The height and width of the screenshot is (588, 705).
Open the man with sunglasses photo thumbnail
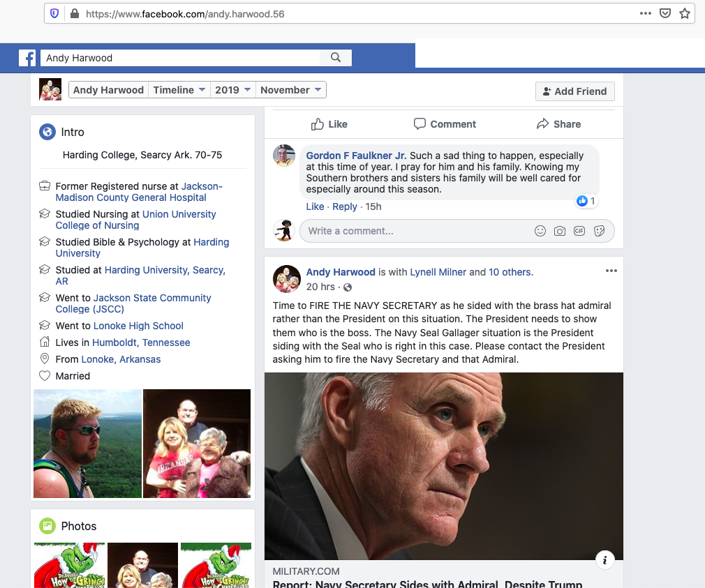pos(88,444)
